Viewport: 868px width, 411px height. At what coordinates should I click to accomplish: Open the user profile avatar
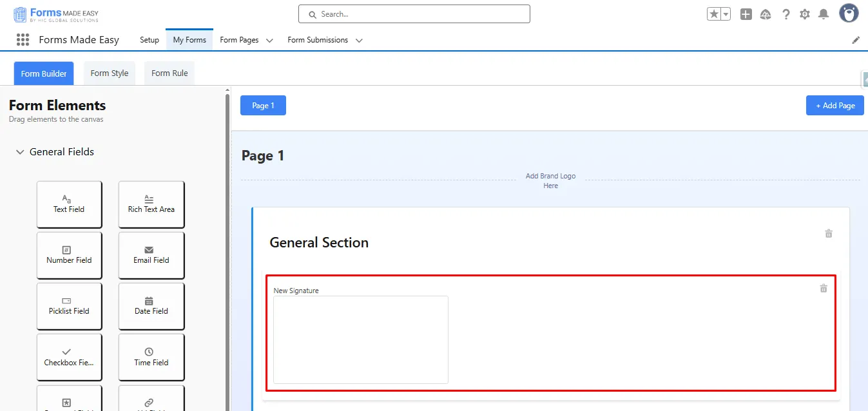point(849,13)
